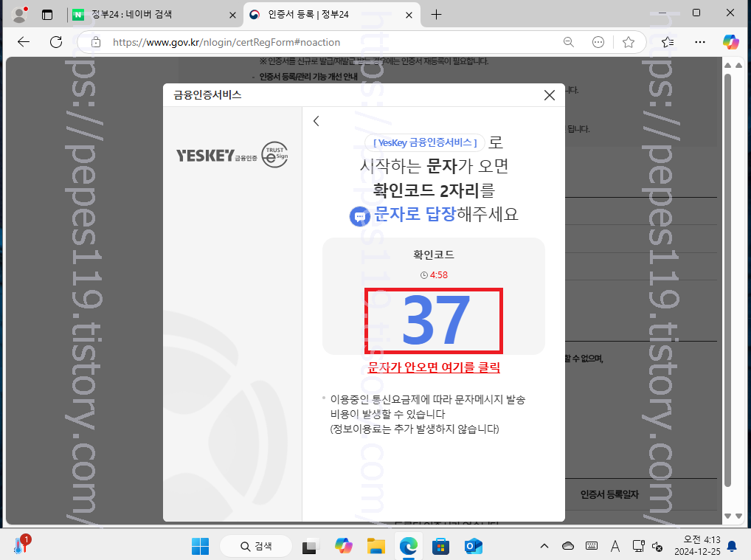Click the YesKey 금융인증서비스 label
Screen dimensions: 751x560
425,142
